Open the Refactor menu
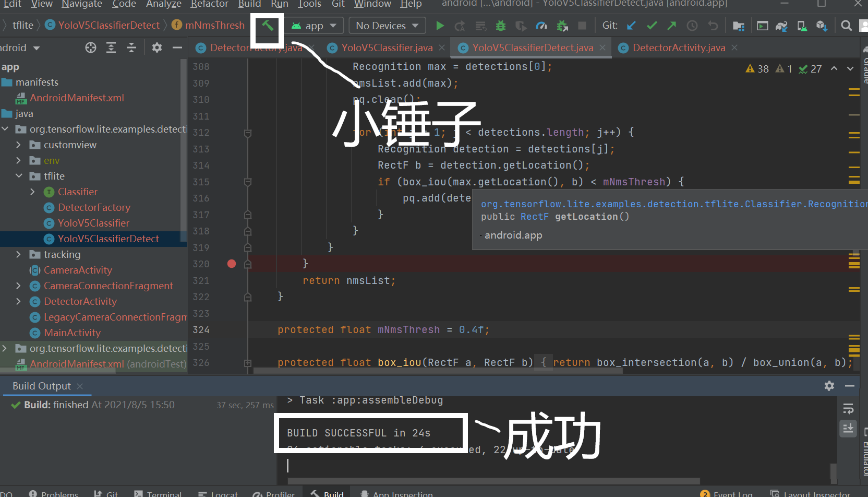This screenshot has height=497, width=868. coord(209,5)
